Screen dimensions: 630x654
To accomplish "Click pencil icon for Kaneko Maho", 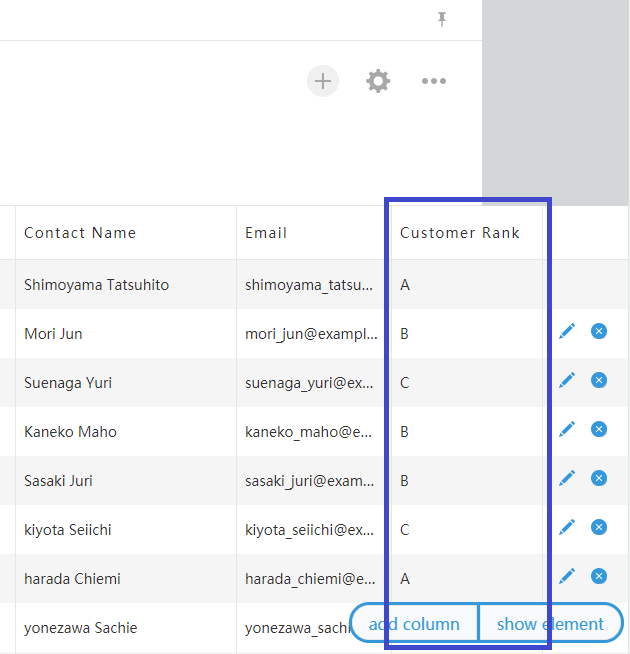I will tap(567, 429).
